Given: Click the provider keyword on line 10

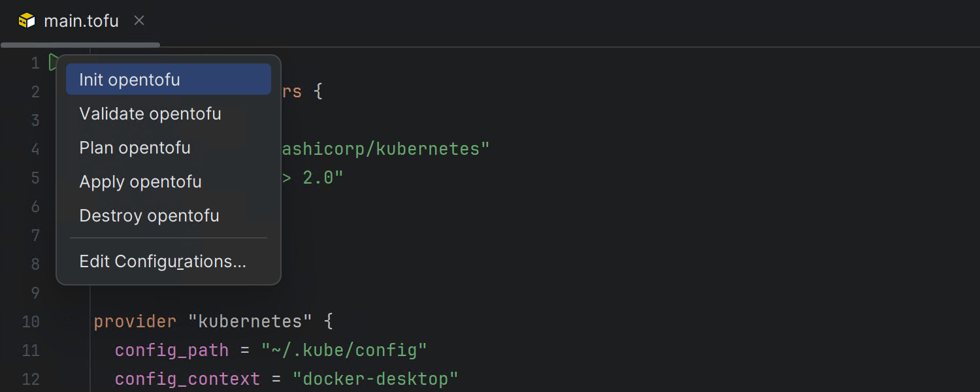Looking at the screenshot, I should tap(135, 321).
